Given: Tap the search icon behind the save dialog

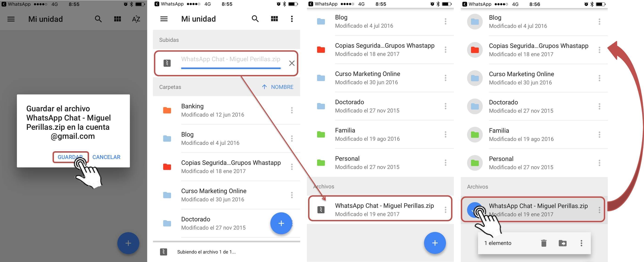Looking at the screenshot, I should 98,19.
